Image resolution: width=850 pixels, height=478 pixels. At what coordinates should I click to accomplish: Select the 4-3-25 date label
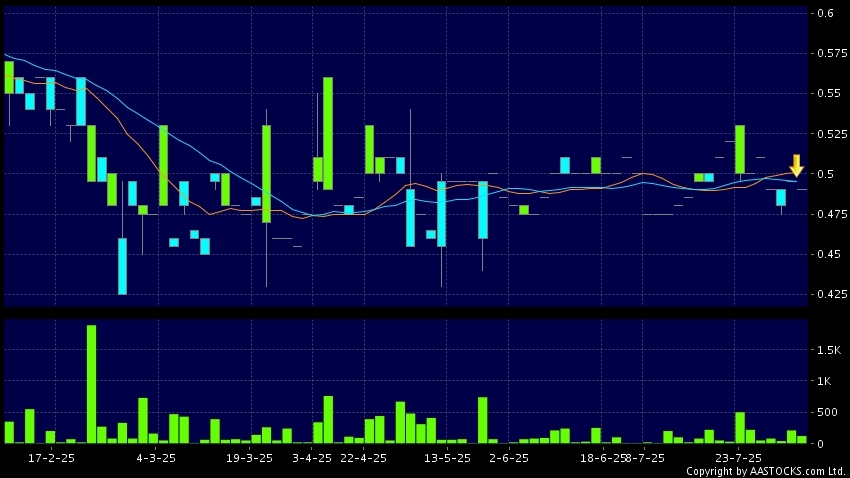click(156, 458)
